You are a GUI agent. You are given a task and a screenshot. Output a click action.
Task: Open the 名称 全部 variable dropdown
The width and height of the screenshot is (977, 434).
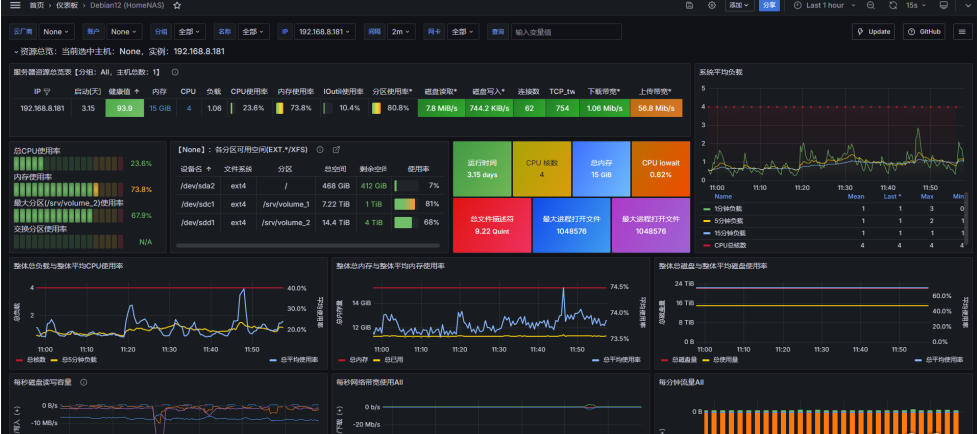(252, 32)
